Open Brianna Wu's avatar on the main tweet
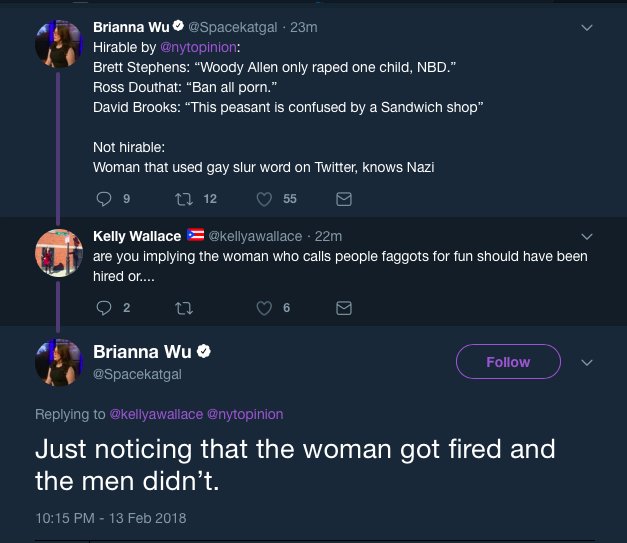 [x=59, y=362]
